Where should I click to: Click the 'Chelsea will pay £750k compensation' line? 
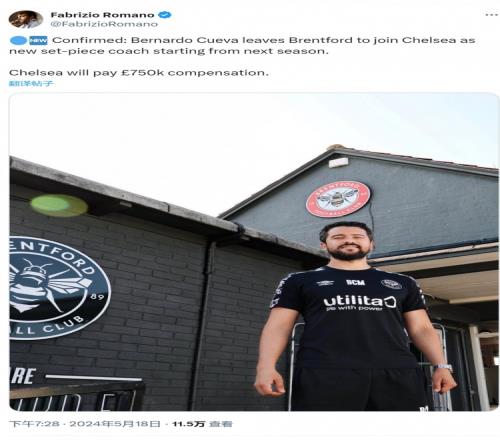pos(139,72)
